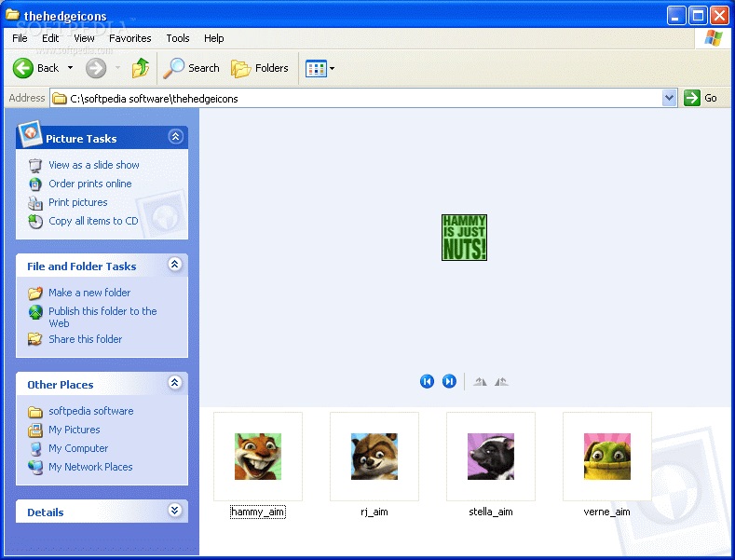Select the hammy_aim thumbnail
735x560 pixels.
pos(258,457)
